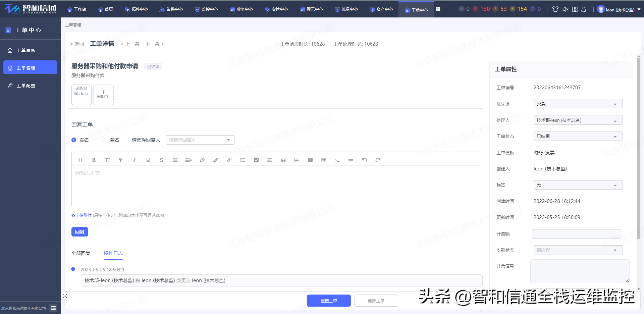Toggle the checkbox icon in editor toolbar
Viewport: 644px width, 314px height.
pyautogui.click(x=256, y=160)
